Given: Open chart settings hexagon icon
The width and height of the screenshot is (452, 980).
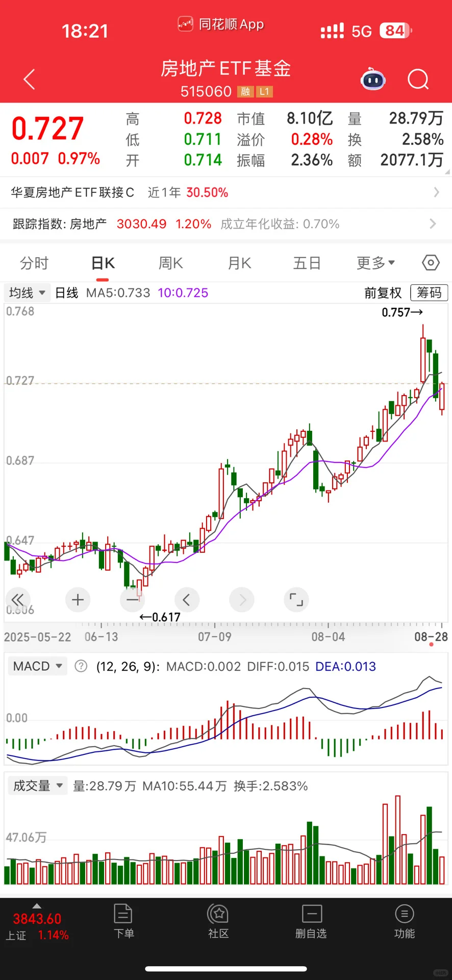Looking at the screenshot, I should coord(431,263).
